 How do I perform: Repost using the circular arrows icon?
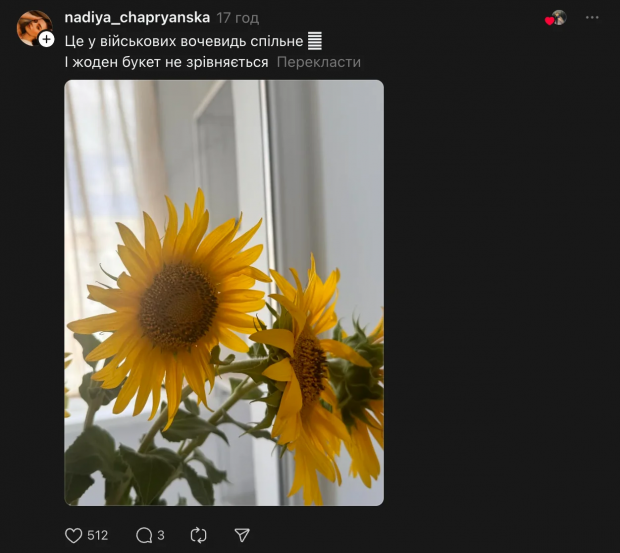[198, 535]
